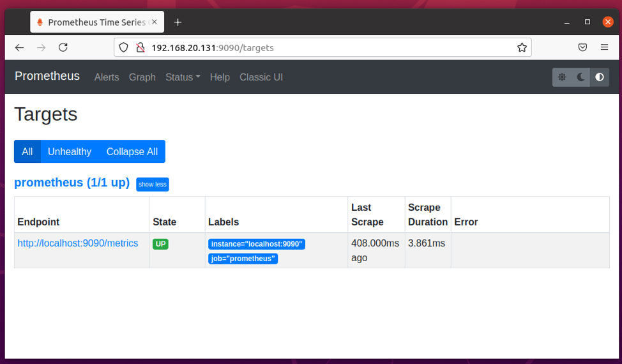Collapse the pool with show less
The width and height of the screenshot is (622, 364).
pyautogui.click(x=153, y=185)
